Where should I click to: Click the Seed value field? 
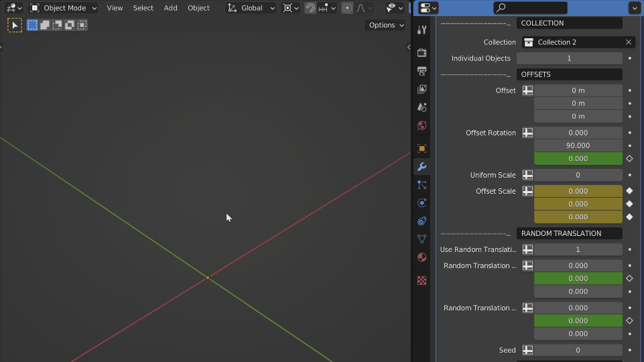(578, 350)
